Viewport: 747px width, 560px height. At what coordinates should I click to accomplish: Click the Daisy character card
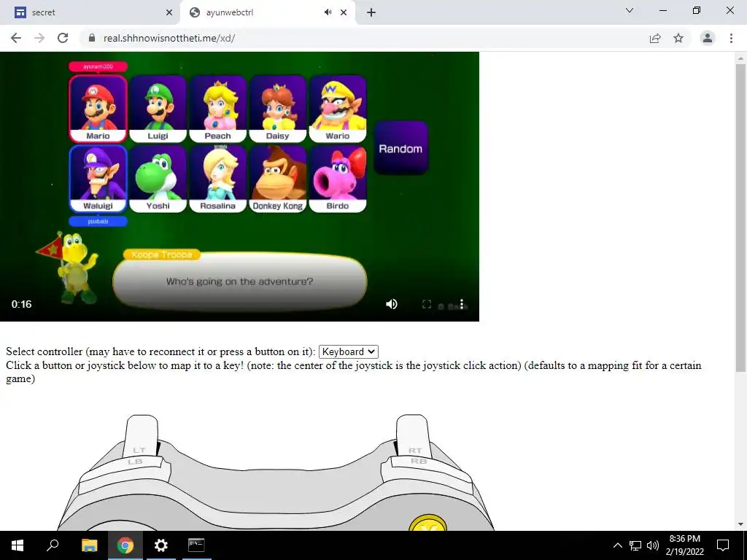[x=278, y=109]
